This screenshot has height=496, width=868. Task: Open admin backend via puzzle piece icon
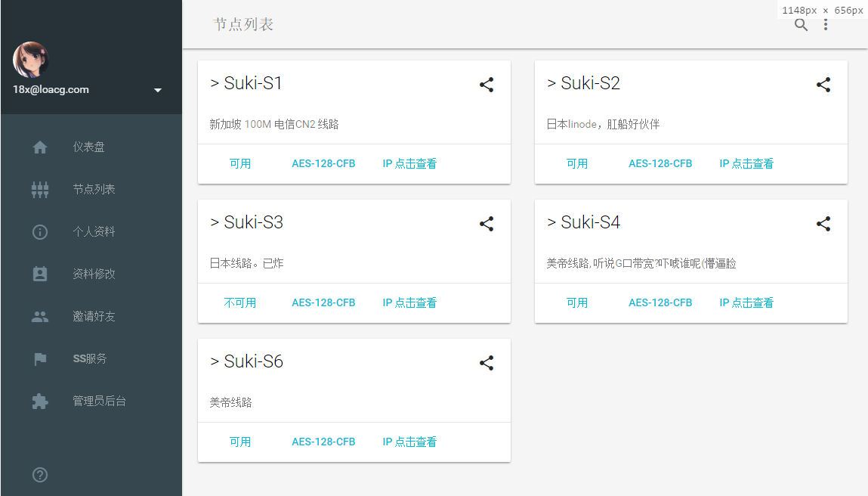[39, 401]
